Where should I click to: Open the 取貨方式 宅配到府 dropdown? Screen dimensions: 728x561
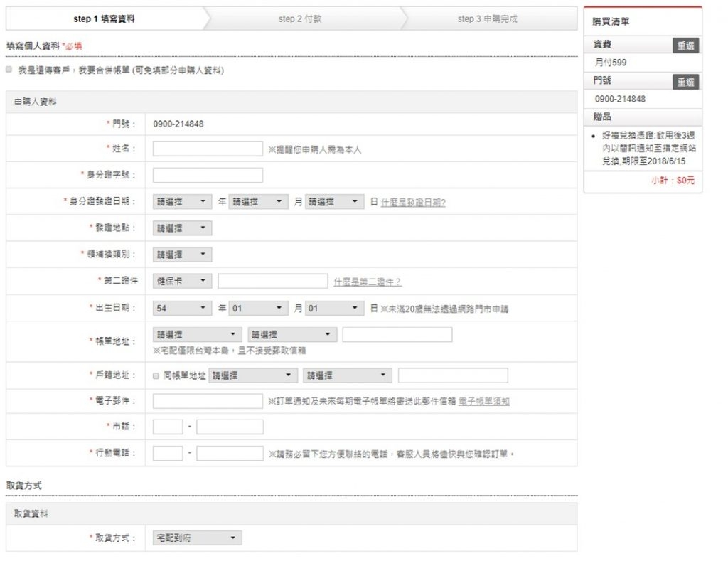(198, 538)
